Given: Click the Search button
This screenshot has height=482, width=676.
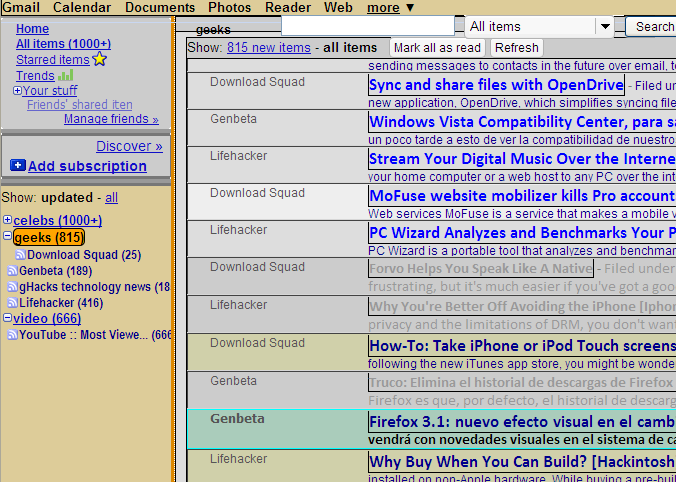Looking at the screenshot, I should (651, 27).
